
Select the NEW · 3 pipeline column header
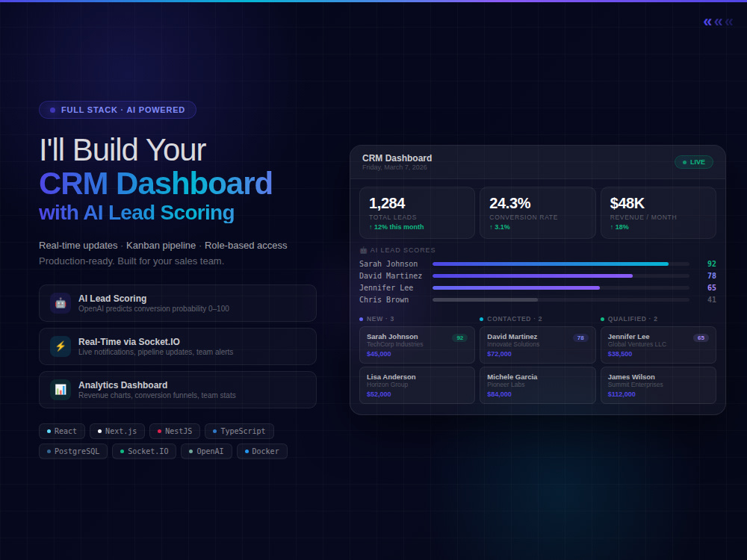coord(376,319)
